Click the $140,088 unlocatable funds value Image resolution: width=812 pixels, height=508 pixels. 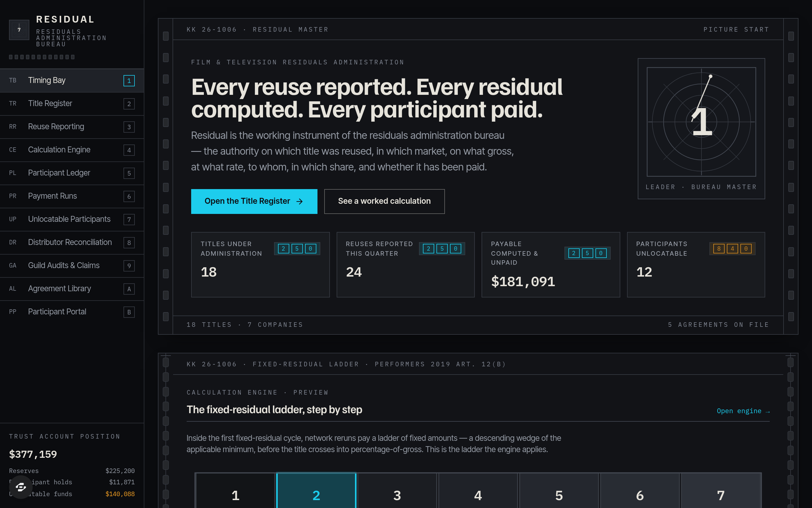click(x=120, y=494)
